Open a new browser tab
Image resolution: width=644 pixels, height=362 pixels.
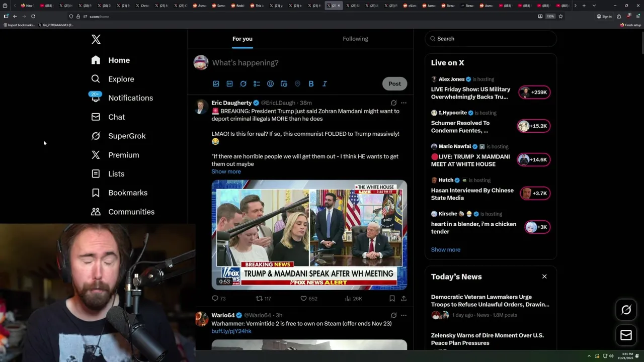click(584, 6)
